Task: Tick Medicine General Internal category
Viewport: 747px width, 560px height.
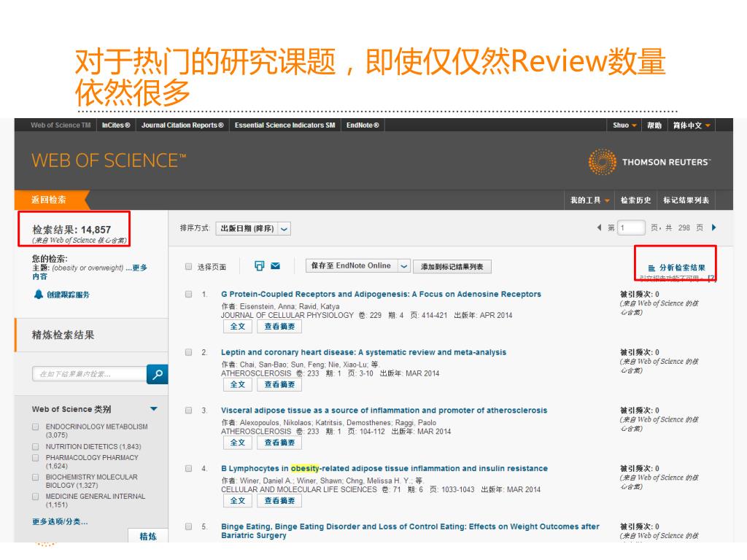Action: pyautogui.click(x=35, y=497)
